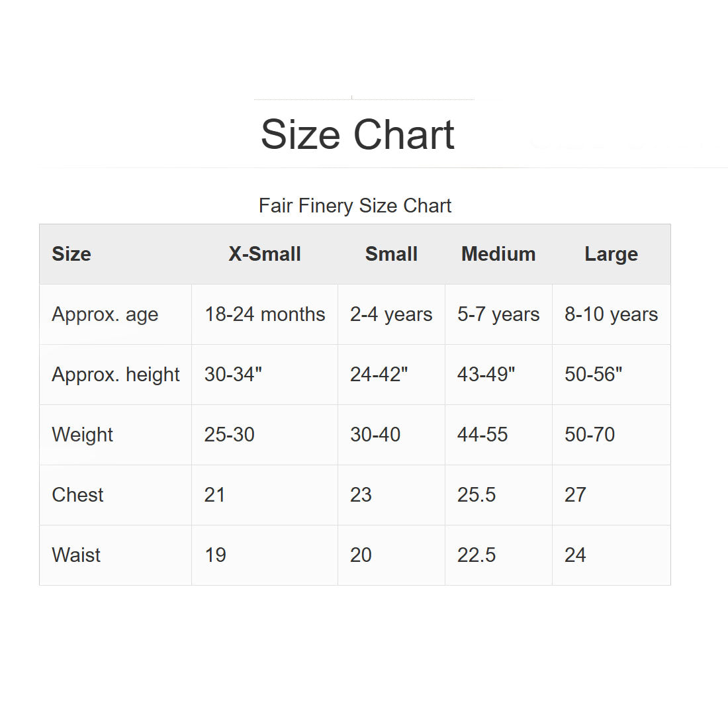Select the X-Small column header
This screenshot has width=728, height=728.
265,254
